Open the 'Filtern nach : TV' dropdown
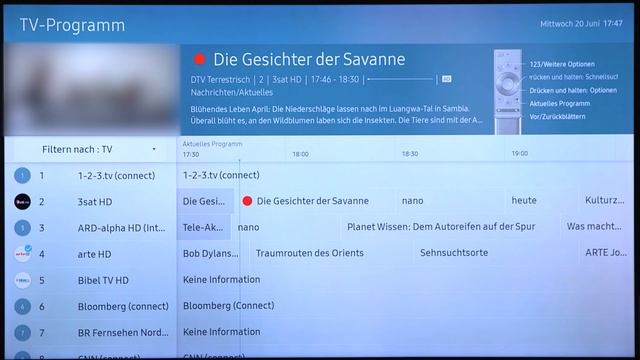This screenshot has width=640, height=360. (x=91, y=149)
